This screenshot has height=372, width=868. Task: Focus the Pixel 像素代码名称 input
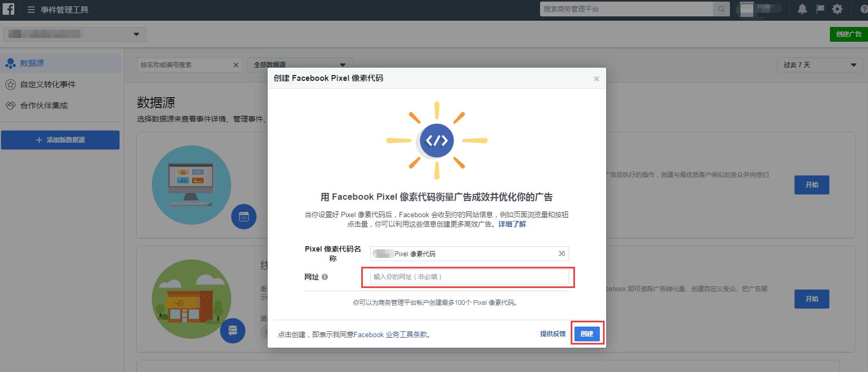[470, 254]
